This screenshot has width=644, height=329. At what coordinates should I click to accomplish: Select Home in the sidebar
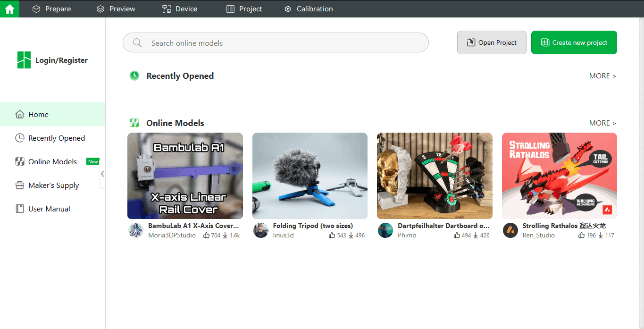53,114
